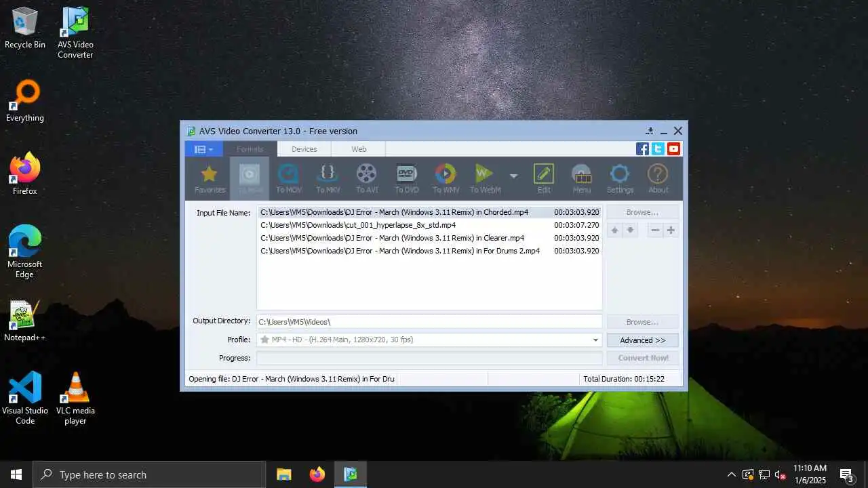The image size is (868, 488).
Task: Open Recycle Bin desktop icon
Action: click(25, 28)
